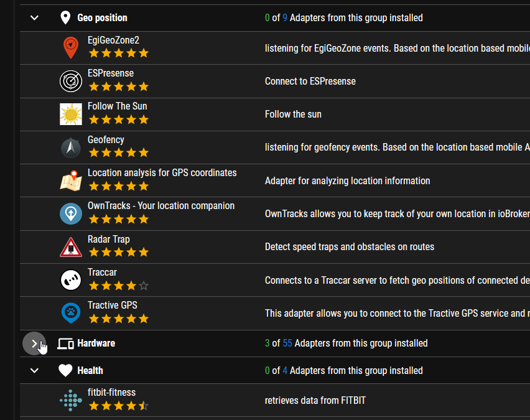The height and width of the screenshot is (420, 530).
Task: Collapse the Health adapter group
Action: (x=34, y=371)
